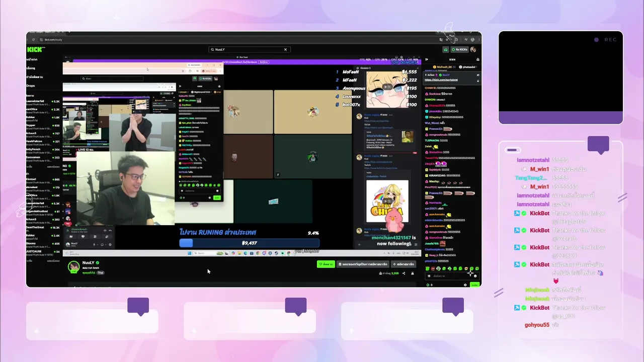Open the pinned kick.com/portobrot link

(441, 80)
